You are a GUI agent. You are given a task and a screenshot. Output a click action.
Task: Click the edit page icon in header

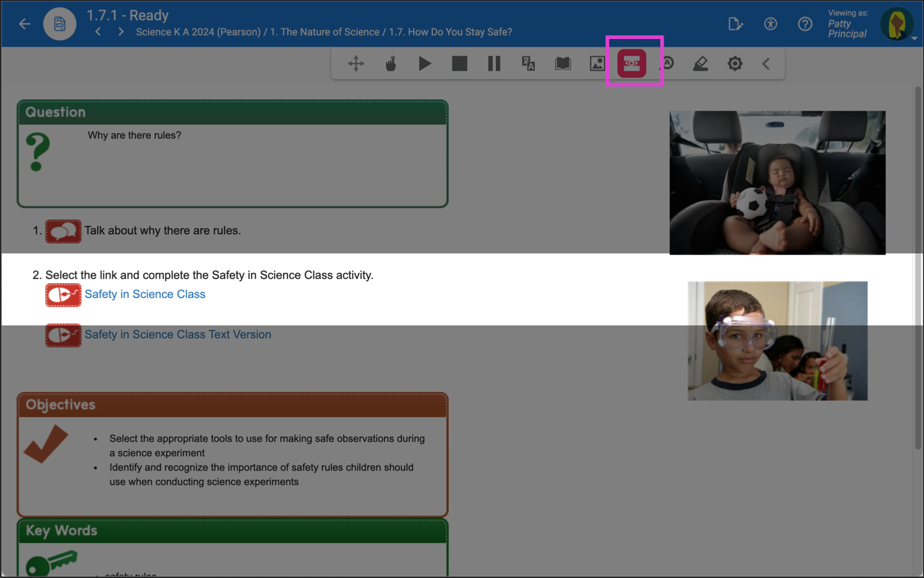click(736, 24)
